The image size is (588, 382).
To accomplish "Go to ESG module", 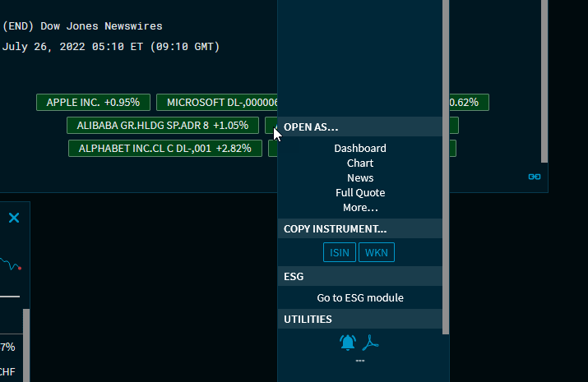I will tap(359, 298).
